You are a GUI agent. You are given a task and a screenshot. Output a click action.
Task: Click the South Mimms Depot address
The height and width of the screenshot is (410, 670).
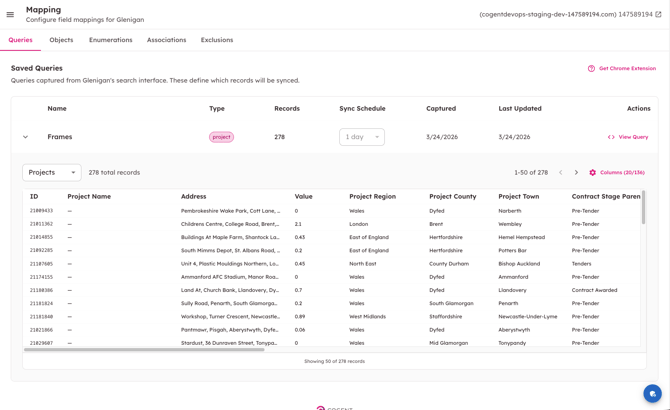231,251
